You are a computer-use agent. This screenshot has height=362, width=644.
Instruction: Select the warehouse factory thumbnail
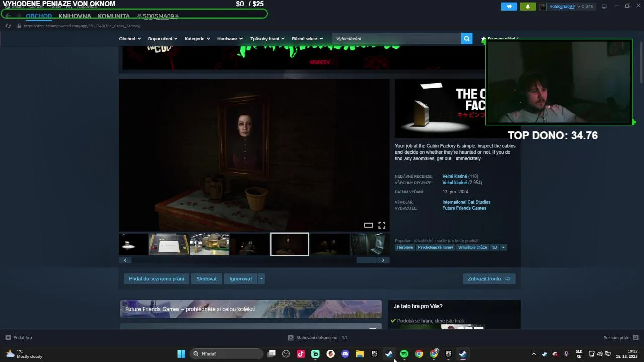(209, 244)
